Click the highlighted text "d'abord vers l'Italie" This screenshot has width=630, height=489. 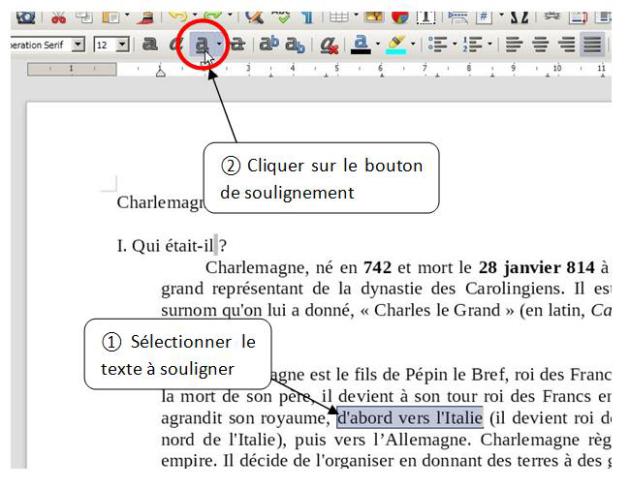pyautogui.click(x=410, y=415)
